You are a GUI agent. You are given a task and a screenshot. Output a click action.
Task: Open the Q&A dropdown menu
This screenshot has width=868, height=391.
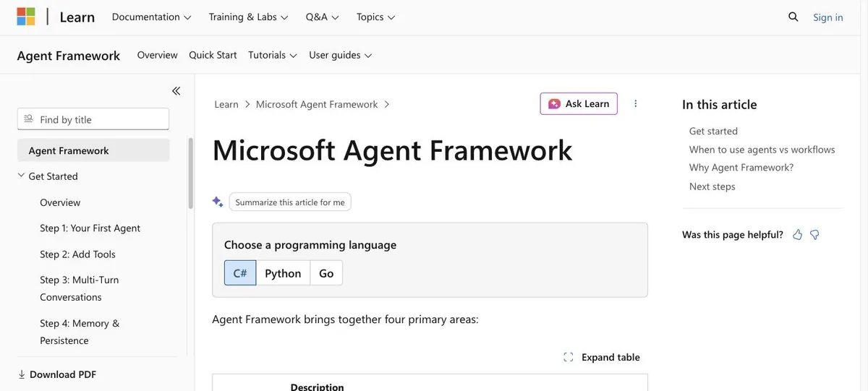coord(323,17)
